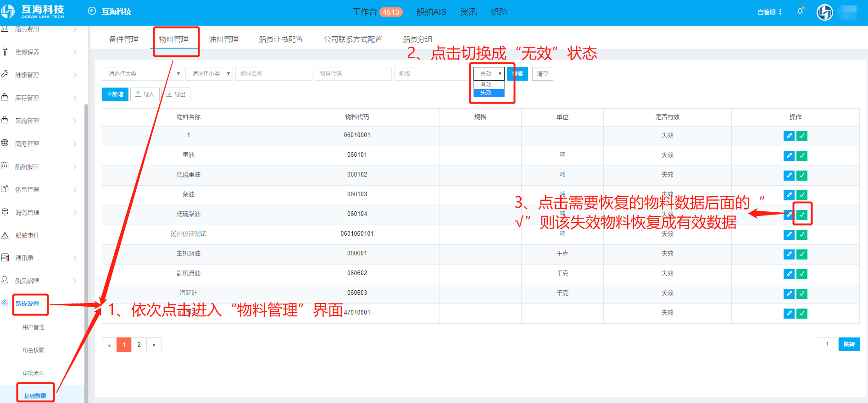The width and height of the screenshot is (868, 403).
Task: Edit 副机滑油 row pencil icon
Action: tap(789, 274)
